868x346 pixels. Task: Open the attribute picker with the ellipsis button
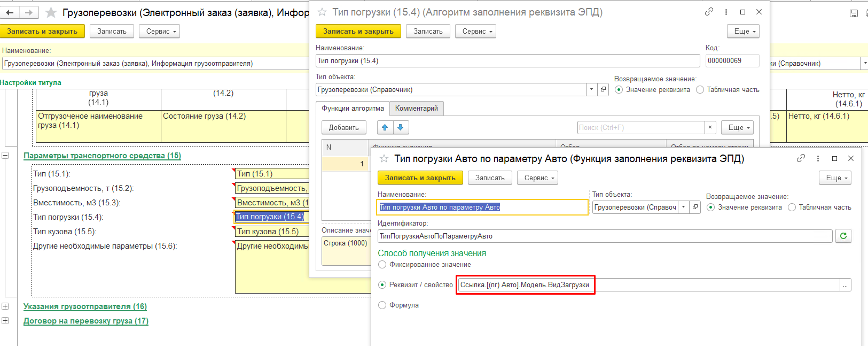click(845, 285)
